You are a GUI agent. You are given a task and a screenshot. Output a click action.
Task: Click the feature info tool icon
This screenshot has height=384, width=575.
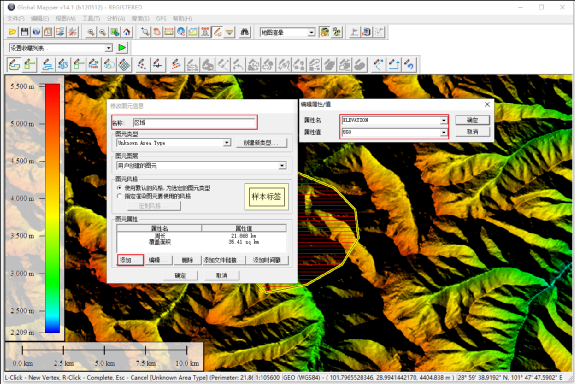(181, 32)
